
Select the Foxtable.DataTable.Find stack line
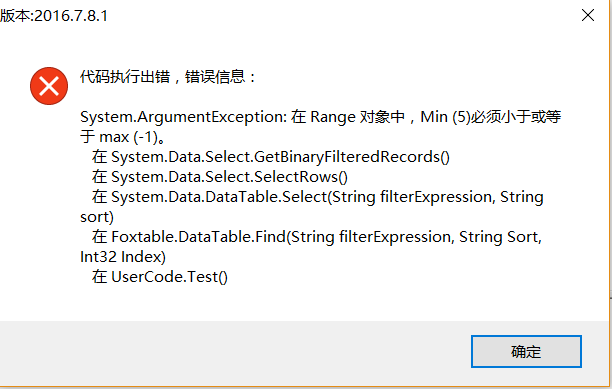pos(317,237)
